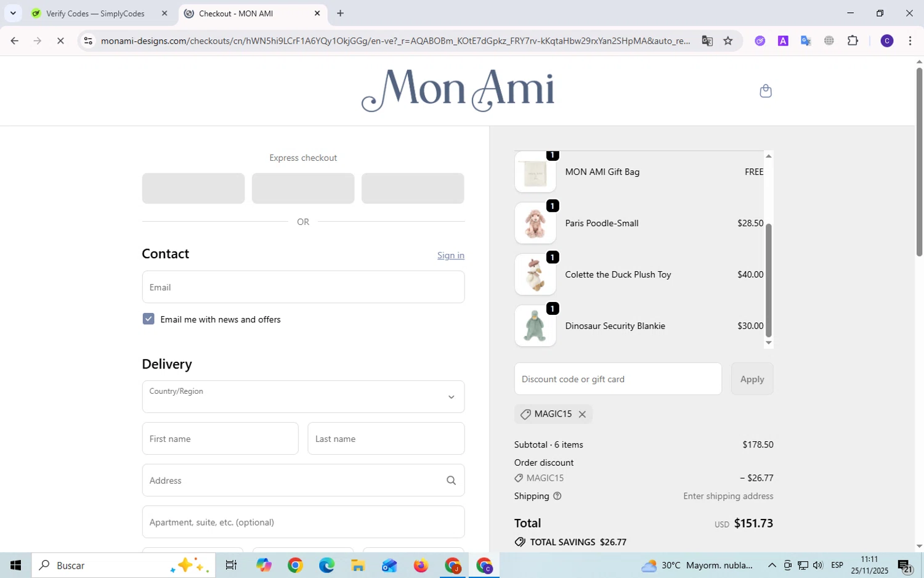Click the Last name field
The image size is (924, 578).
click(386, 439)
